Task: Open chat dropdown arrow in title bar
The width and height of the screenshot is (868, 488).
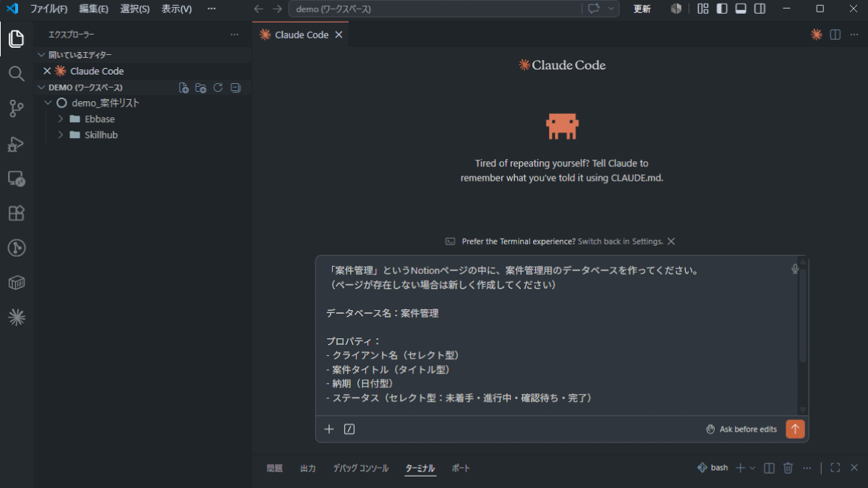Action: click(612, 9)
